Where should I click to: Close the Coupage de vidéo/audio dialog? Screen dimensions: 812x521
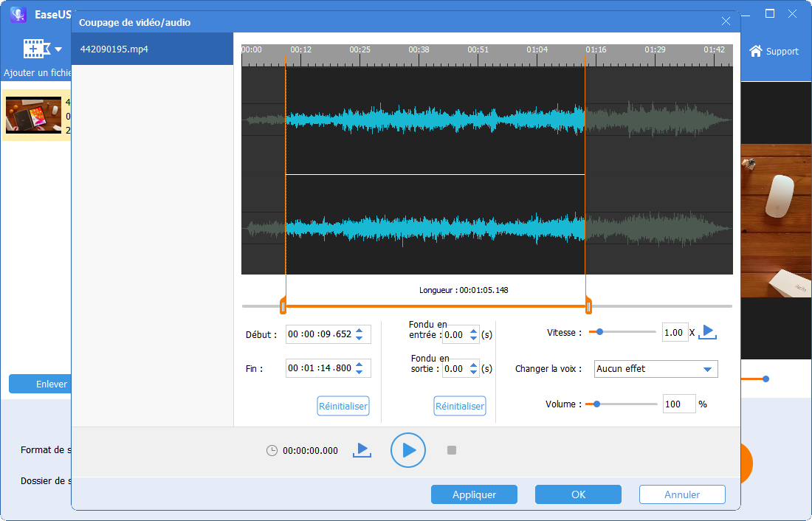(726, 21)
